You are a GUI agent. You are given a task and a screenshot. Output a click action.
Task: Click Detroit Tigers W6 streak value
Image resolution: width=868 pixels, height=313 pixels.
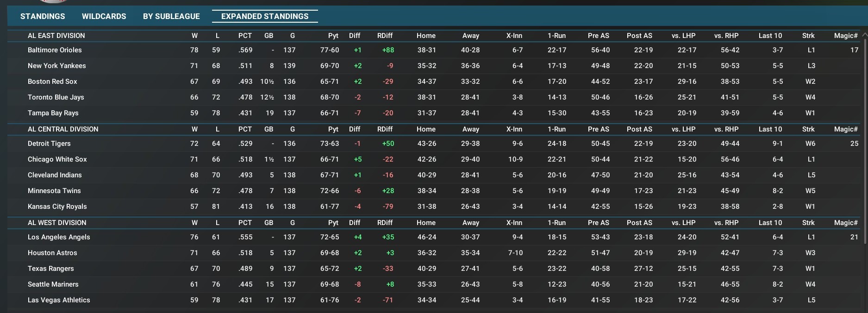(x=810, y=144)
